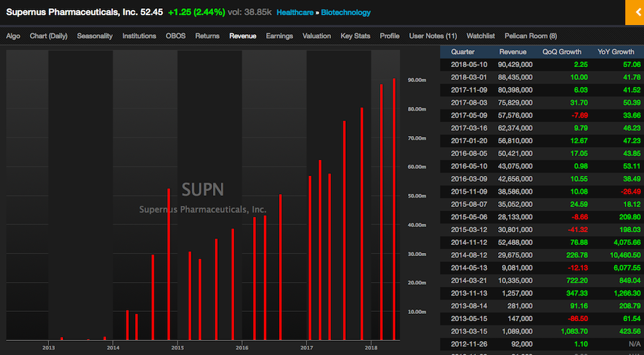View the Key Stats tab
The width and height of the screenshot is (644, 355).
pos(355,36)
